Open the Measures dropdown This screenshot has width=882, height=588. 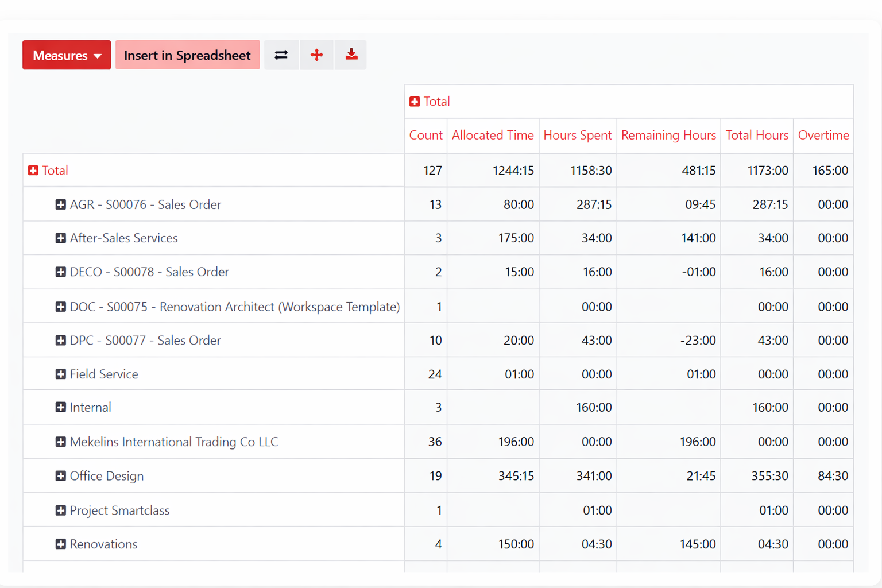(x=66, y=55)
